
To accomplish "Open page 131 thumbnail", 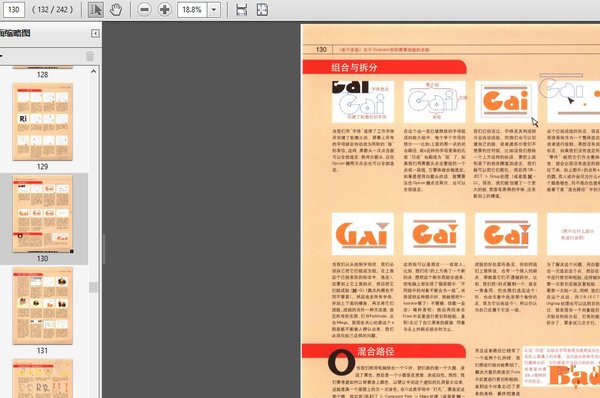I will tap(42, 305).
